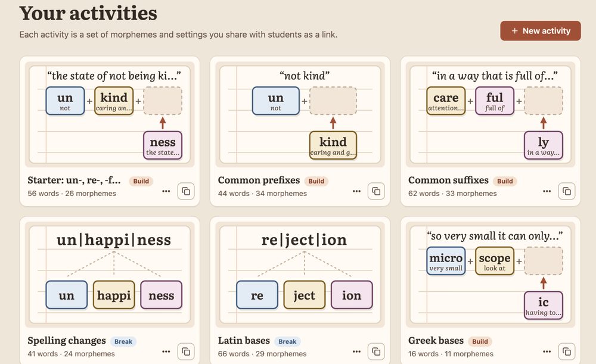Click the 'ness' morpheme tile in Starter card
The height and width of the screenshot is (364, 596).
pyautogui.click(x=163, y=145)
